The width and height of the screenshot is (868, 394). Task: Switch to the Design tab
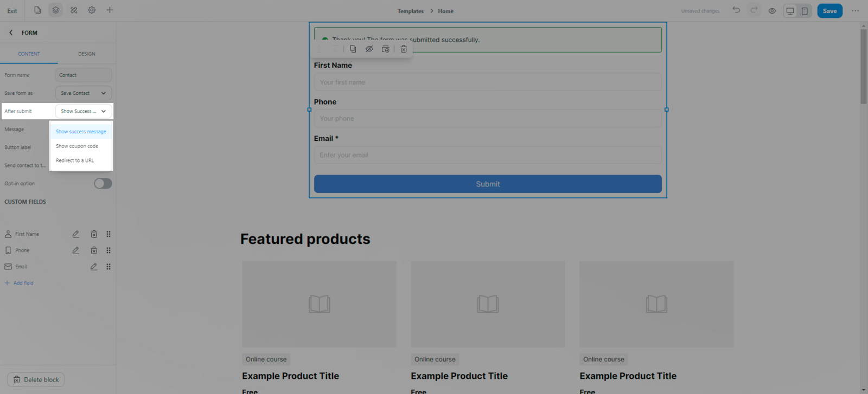point(86,54)
